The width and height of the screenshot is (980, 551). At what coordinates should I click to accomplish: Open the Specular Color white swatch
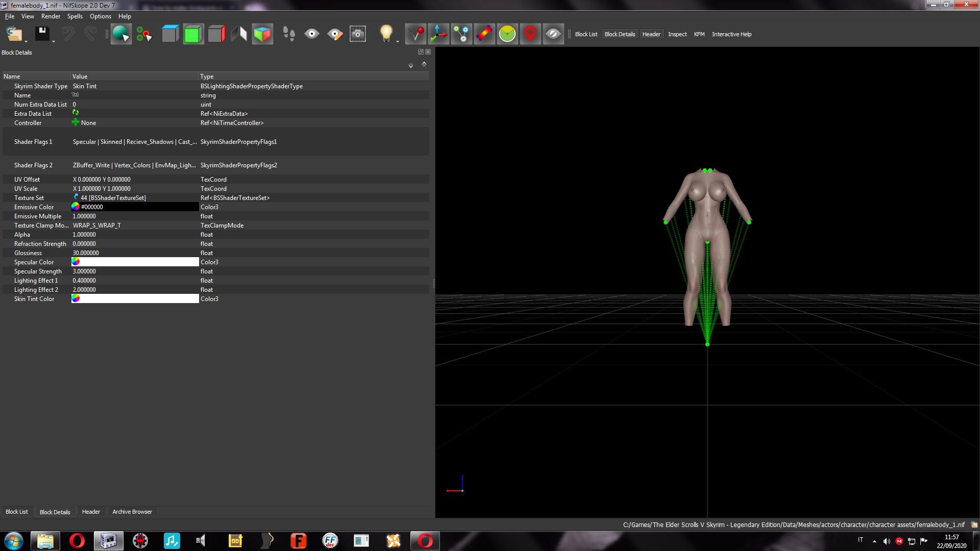135,262
